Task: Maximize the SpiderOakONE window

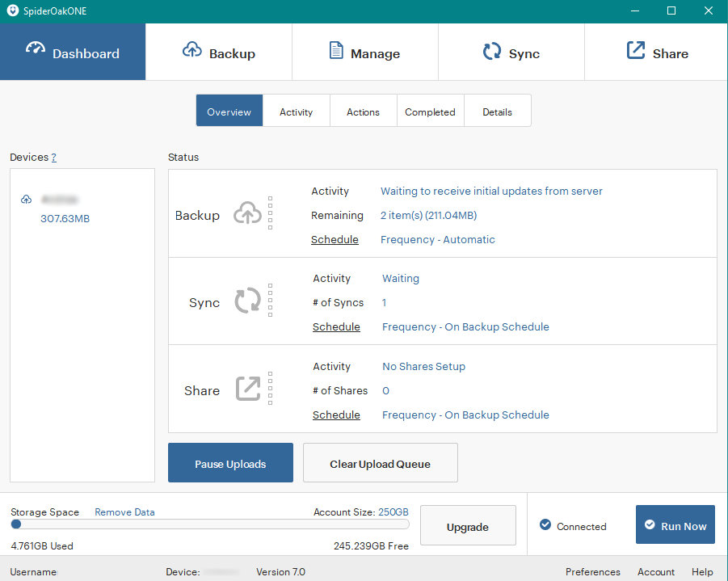Action: (x=671, y=11)
